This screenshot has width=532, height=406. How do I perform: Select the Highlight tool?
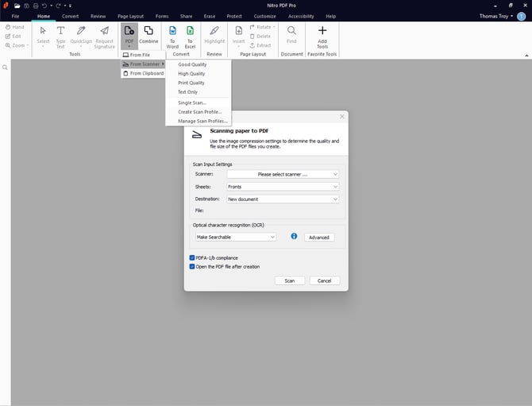pyautogui.click(x=214, y=31)
